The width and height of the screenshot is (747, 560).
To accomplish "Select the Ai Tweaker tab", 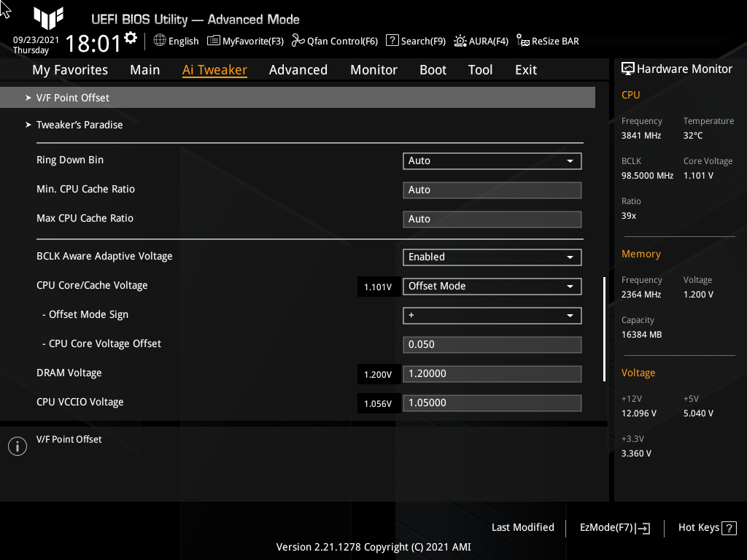I will (x=214, y=70).
